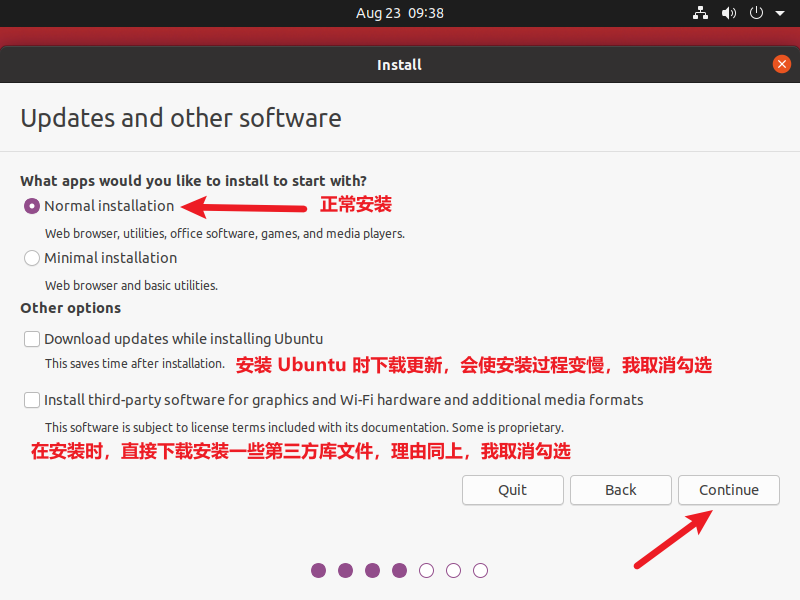Click the 'Updates and other software' heading
The width and height of the screenshot is (800, 600).
tap(181, 118)
